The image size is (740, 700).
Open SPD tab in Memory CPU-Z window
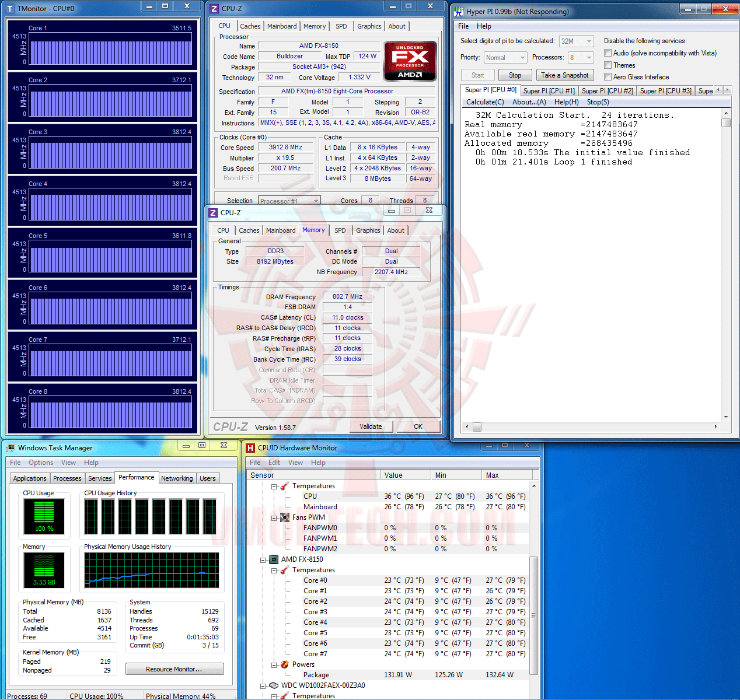tap(340, 230)
